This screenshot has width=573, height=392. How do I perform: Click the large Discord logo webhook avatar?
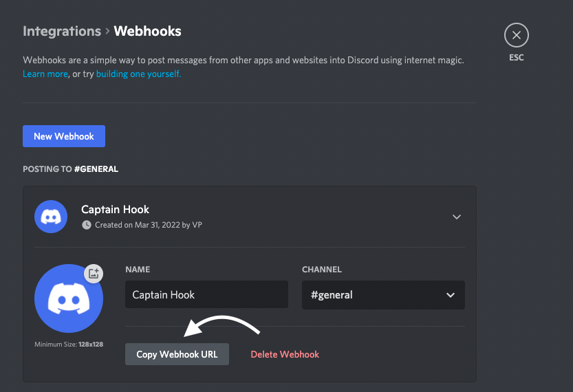[x=69, y=298]
